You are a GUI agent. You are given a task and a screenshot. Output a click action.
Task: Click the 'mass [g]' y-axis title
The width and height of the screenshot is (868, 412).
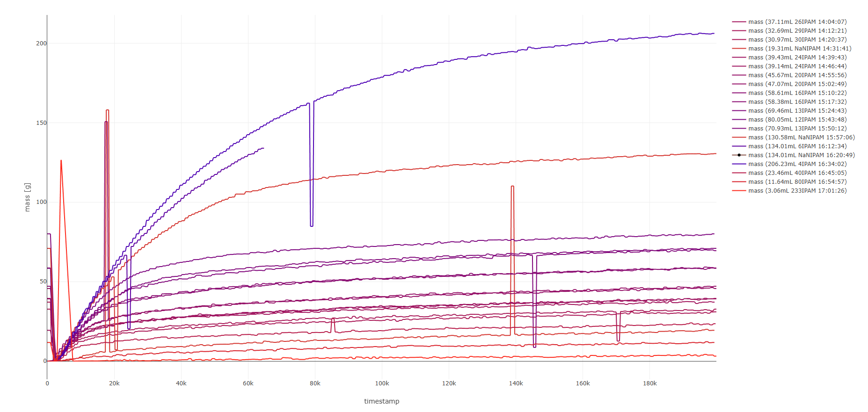(27, 197)
